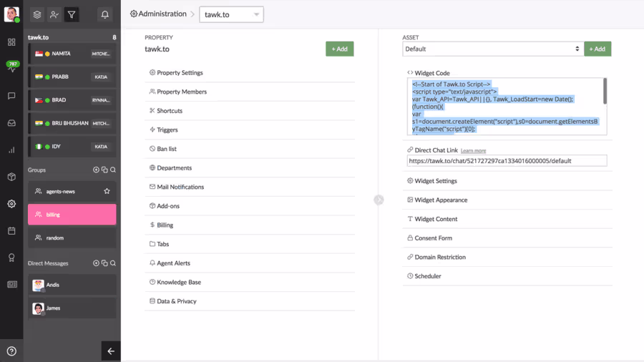This screenshot has height=362, width=644.
Task: Open the inbox tray icon in left rail
Action: pos(11,123)
